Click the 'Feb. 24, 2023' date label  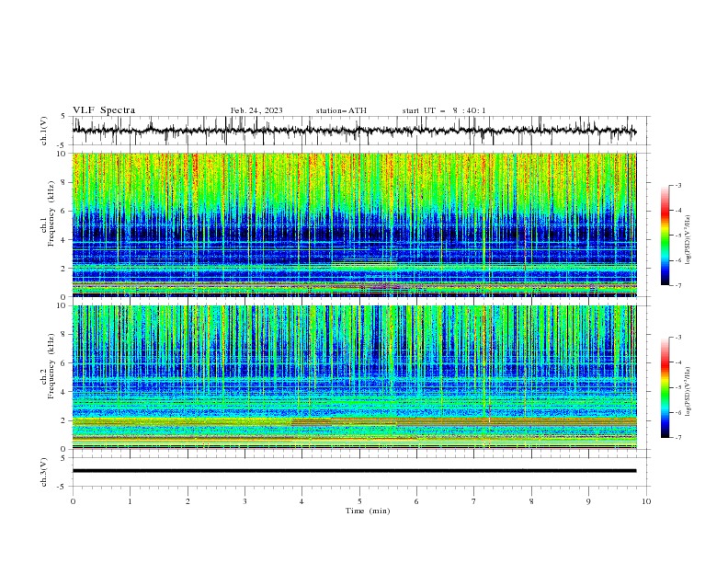(x=256, y=110)
